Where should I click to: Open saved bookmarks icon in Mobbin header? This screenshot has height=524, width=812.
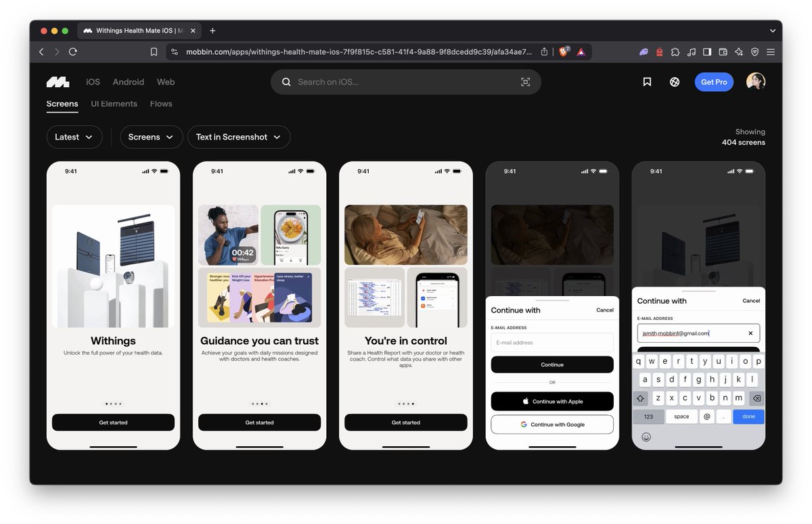point(647,82)
